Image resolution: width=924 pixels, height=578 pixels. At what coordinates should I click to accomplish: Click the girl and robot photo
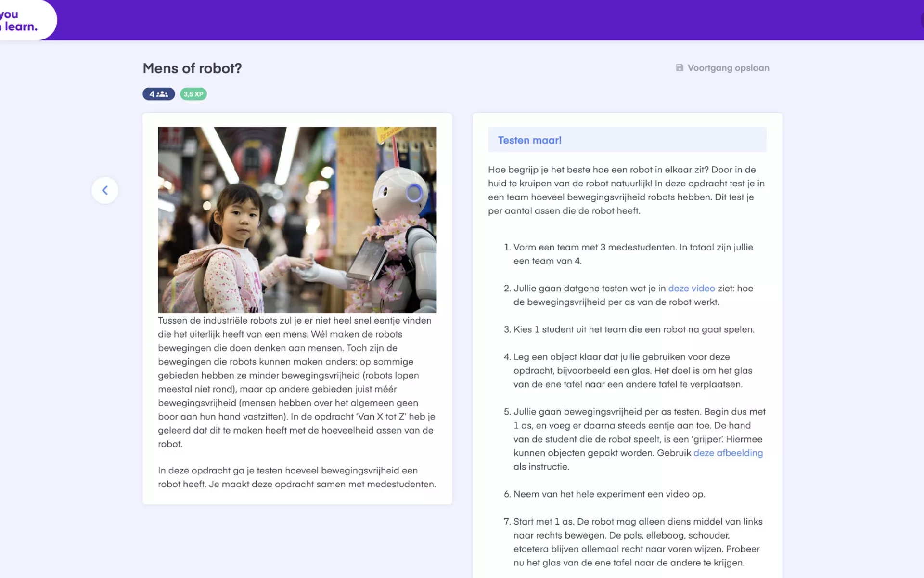297,220
